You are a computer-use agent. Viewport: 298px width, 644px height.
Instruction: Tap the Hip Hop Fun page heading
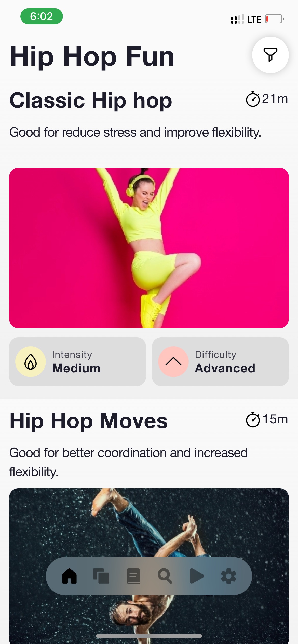click(x=92, y=56)
